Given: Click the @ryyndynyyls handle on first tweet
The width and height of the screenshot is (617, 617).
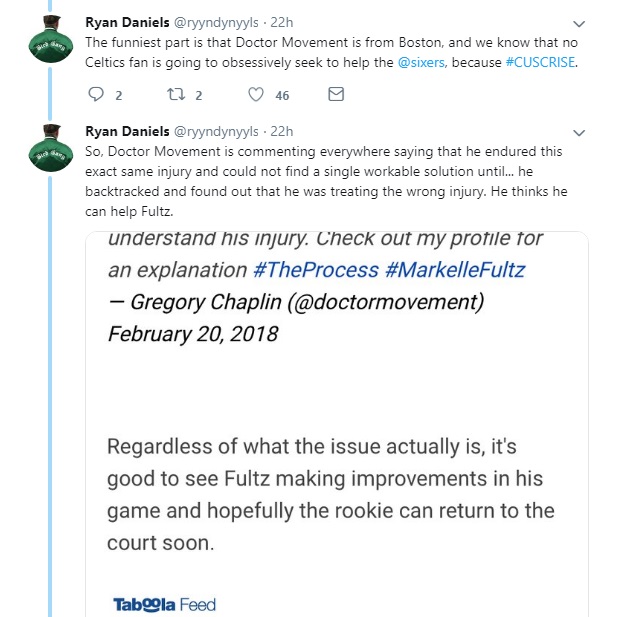Looking at the screenshot, I should (218, 21).
